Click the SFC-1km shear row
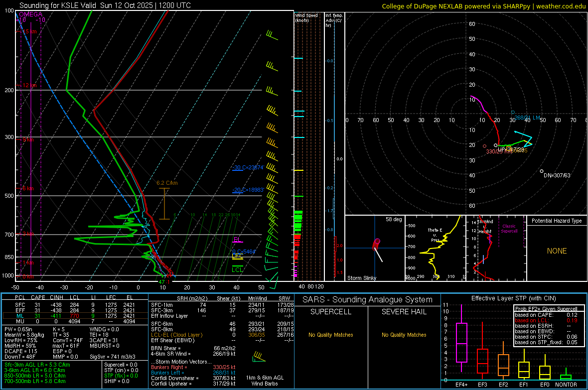This screenshot has width=588, height=390. coord(222,305)
